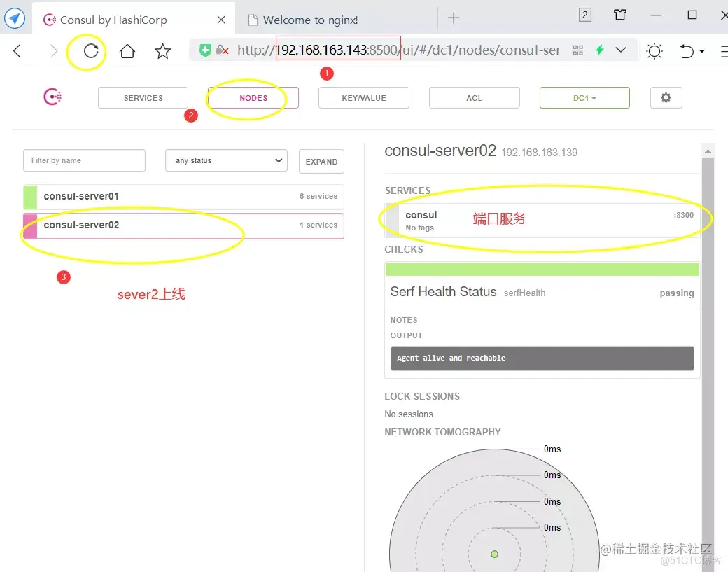
Task: Click the green node in tomography chart
Action: [494, 554]
